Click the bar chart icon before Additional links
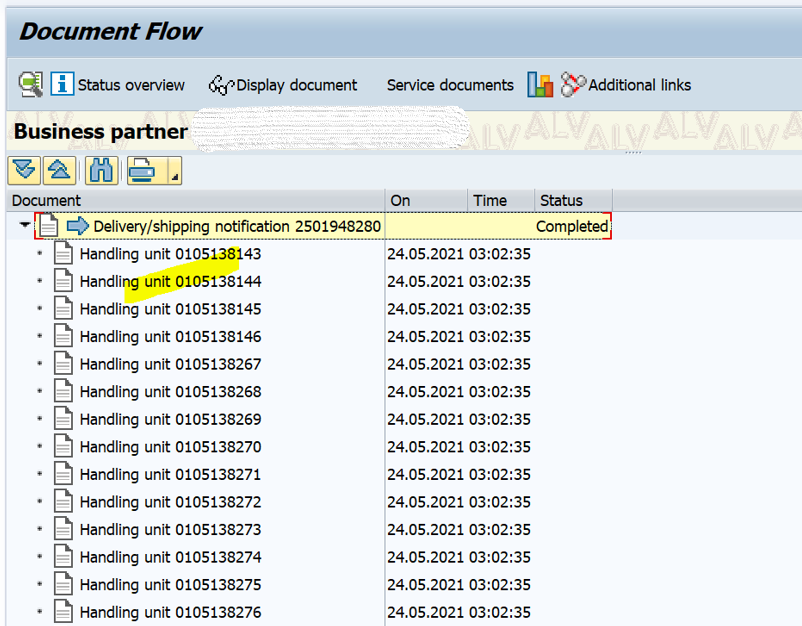This screenshot has height=626, width=802. point(539,84)
